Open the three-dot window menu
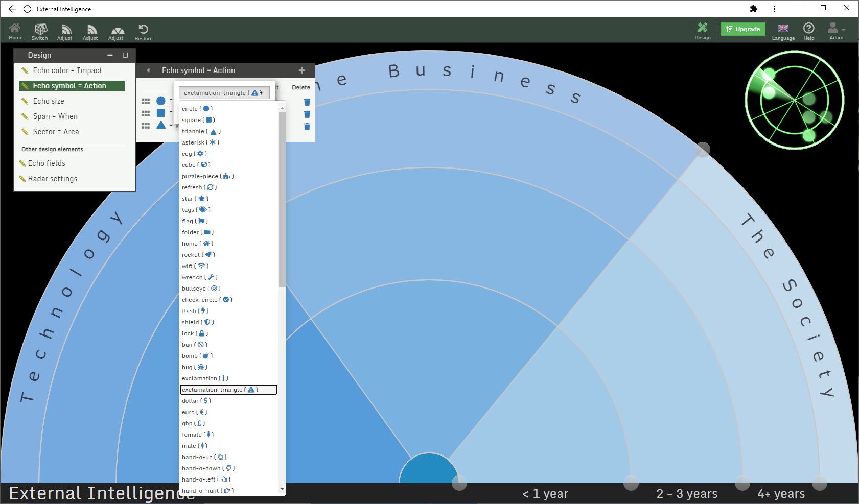This screenshot has height=504, width=859. [775, 9]
